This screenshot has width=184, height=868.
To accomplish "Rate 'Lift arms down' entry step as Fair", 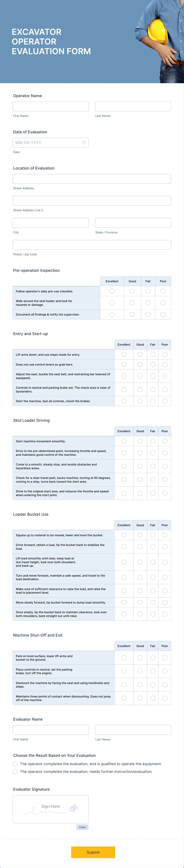I will coord(153,354).
